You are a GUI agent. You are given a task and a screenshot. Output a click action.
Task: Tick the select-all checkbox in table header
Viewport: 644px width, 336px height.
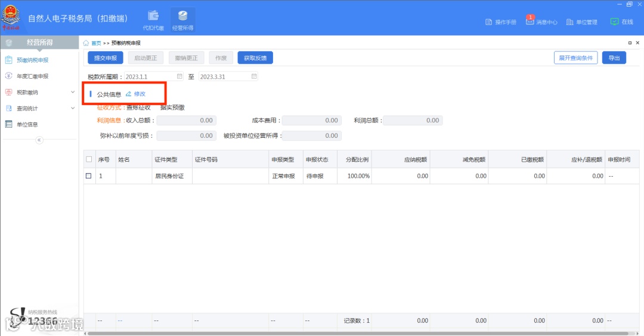(89, 159)
